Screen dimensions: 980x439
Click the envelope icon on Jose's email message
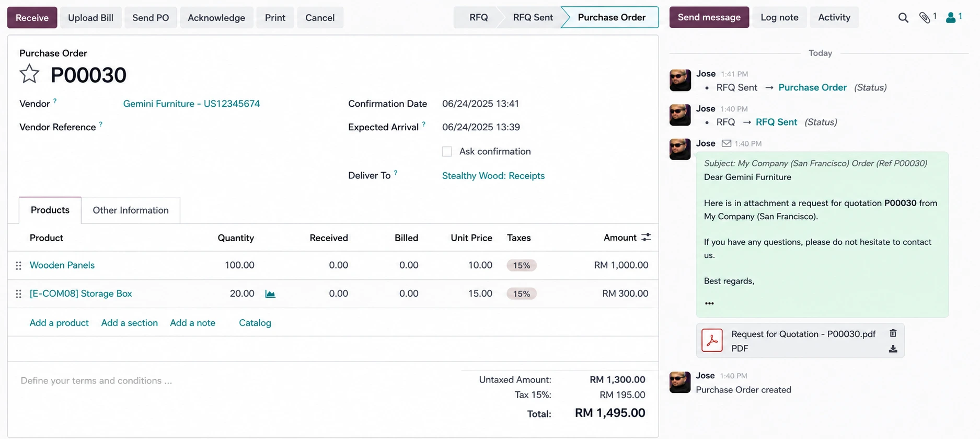click(x=727, y=143)
